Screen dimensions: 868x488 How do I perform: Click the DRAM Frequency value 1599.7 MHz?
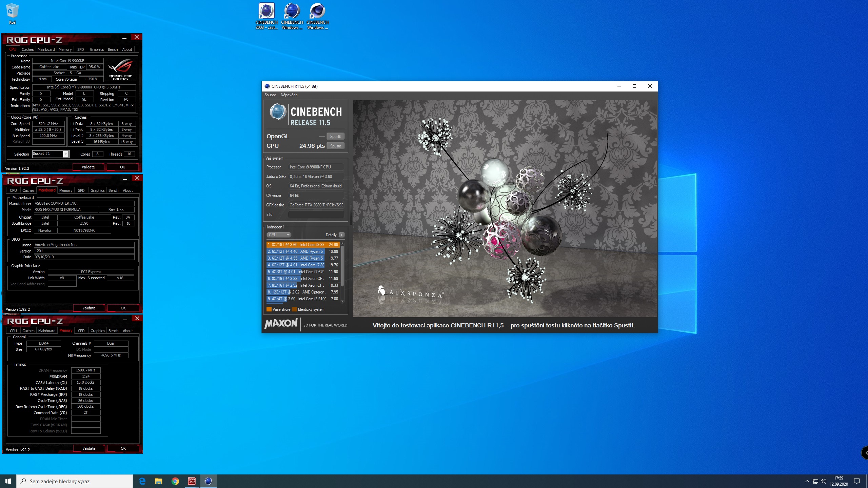(86, 370)
